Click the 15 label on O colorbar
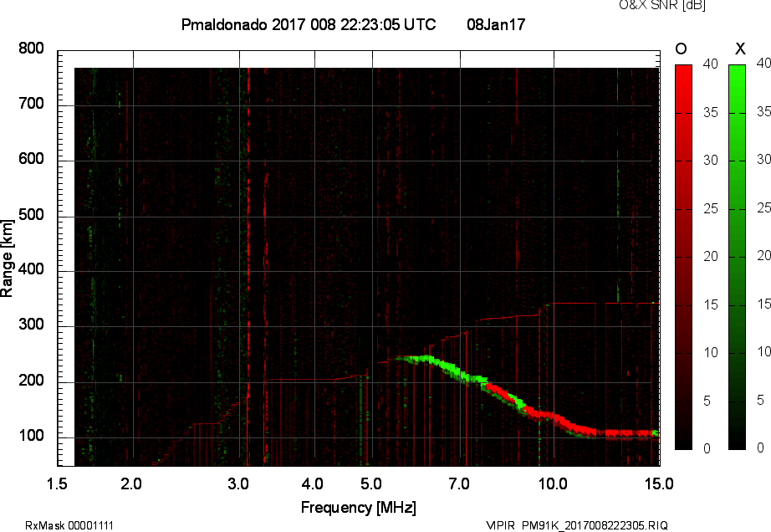This screenshot has width=771, height=532. (710, 304)
